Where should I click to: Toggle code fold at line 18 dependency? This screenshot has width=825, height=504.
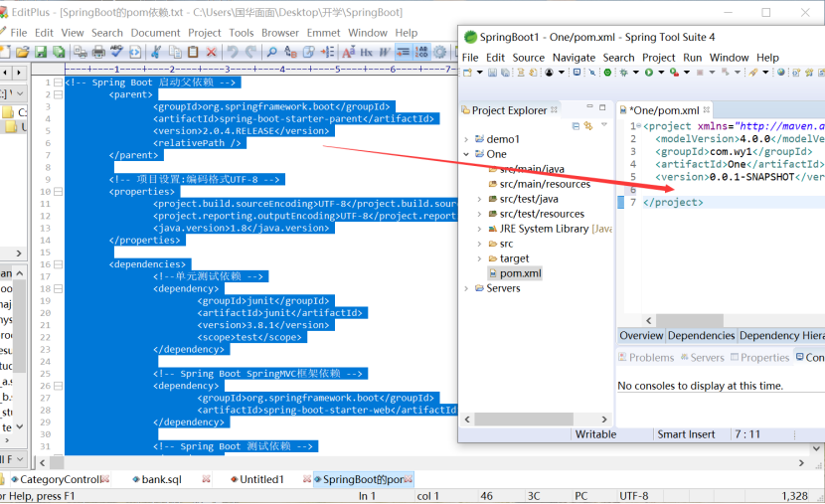tap(58, 289)
